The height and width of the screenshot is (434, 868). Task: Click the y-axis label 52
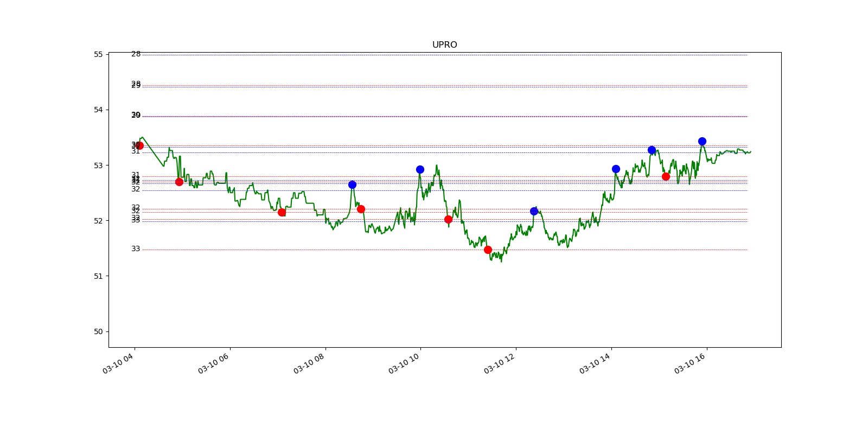[98, 221]
